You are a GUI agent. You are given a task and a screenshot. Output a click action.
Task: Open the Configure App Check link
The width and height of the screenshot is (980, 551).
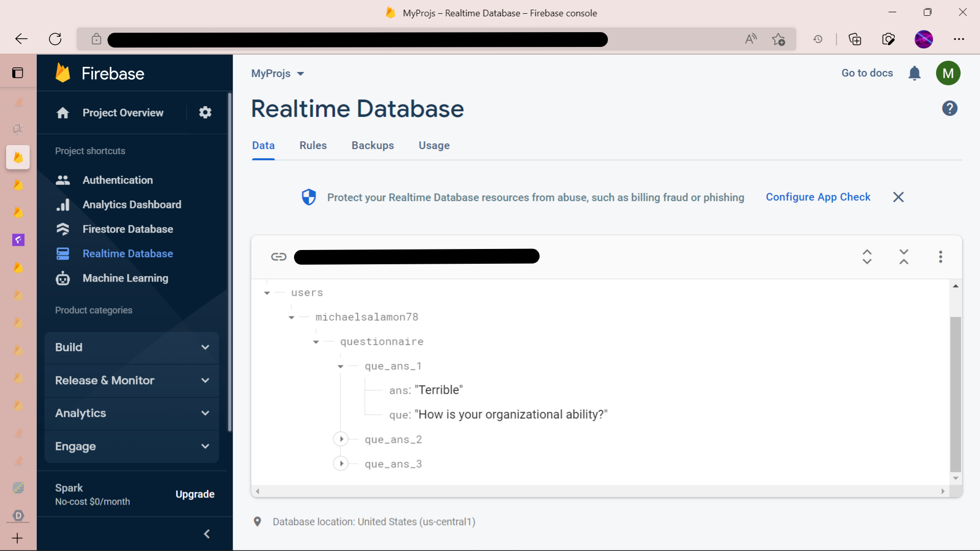[818, 197]
